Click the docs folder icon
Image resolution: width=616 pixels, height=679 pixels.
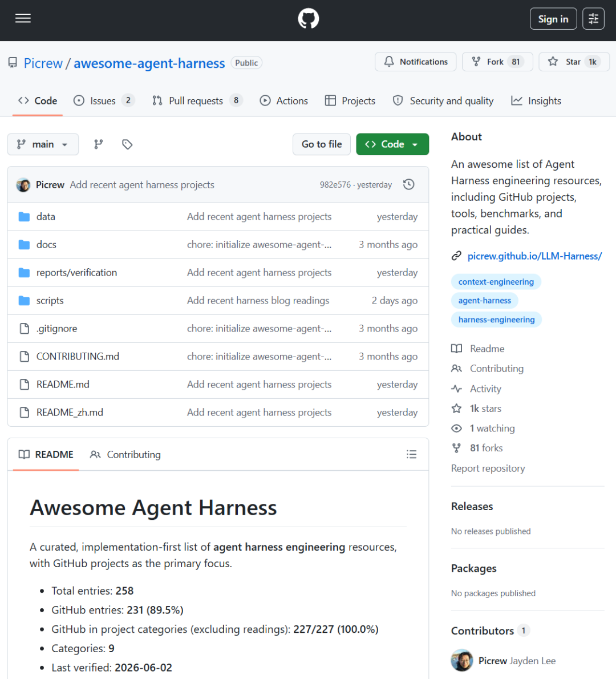point(25,245)
